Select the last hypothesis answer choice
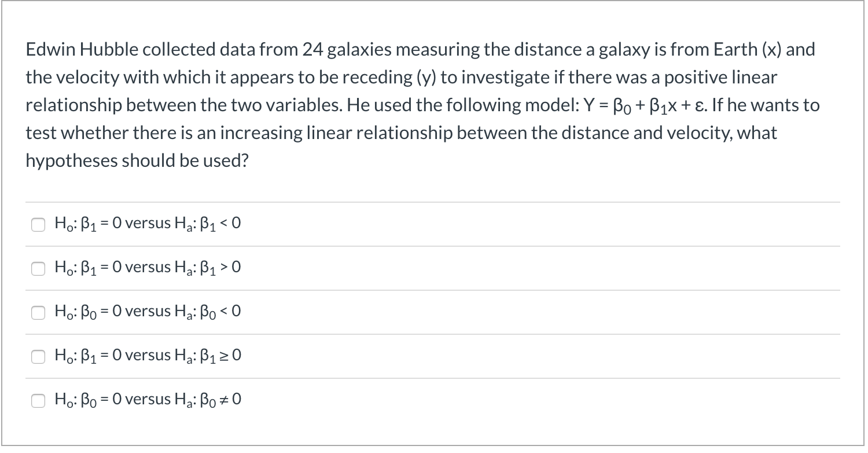 pyautogui.click(x=38, y=400)
